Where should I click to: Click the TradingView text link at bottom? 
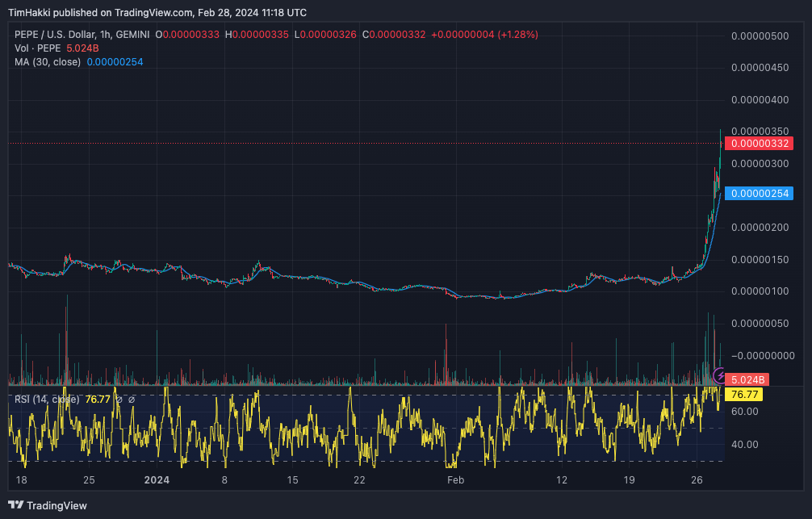pos(57,505)
